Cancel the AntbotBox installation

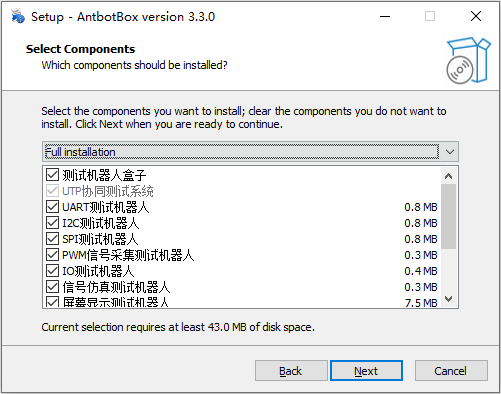[451, 371]
